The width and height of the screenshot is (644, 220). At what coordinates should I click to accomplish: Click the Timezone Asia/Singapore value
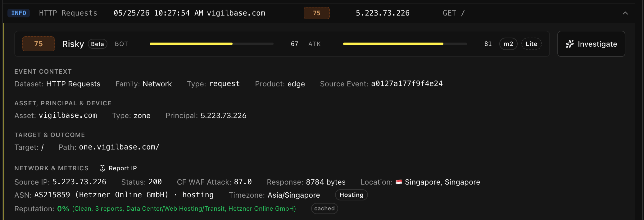click(x=294, y=195)
